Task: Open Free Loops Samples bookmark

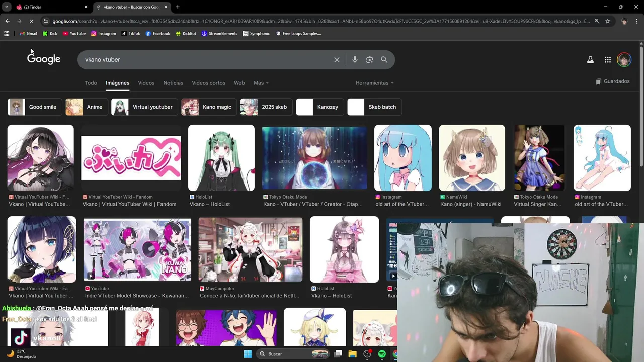Action: click(x=298, y=34)
